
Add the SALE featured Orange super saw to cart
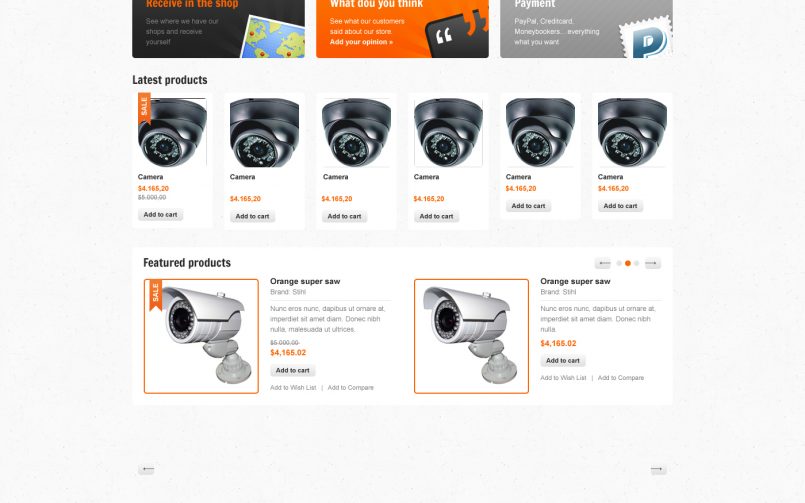(x=293, y=371)
